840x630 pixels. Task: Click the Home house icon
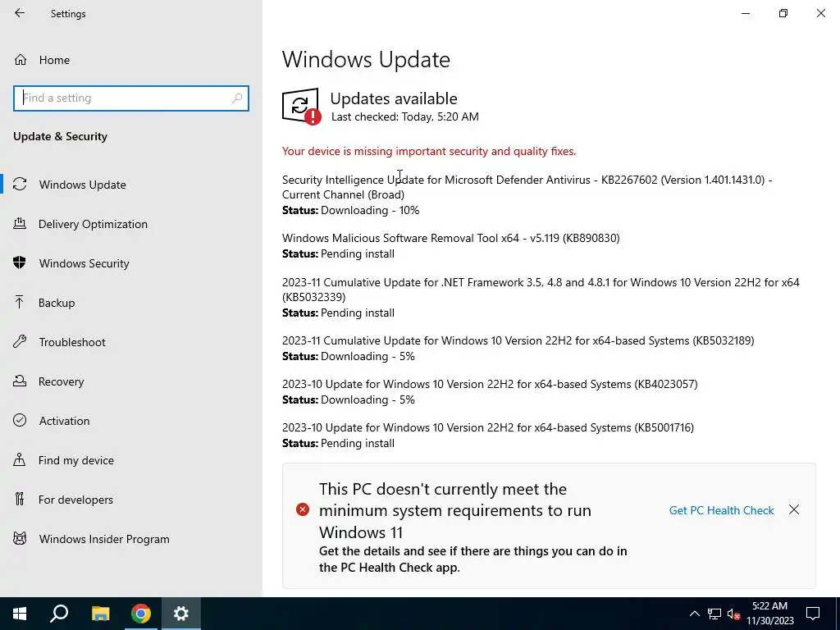tap(21, 59)
